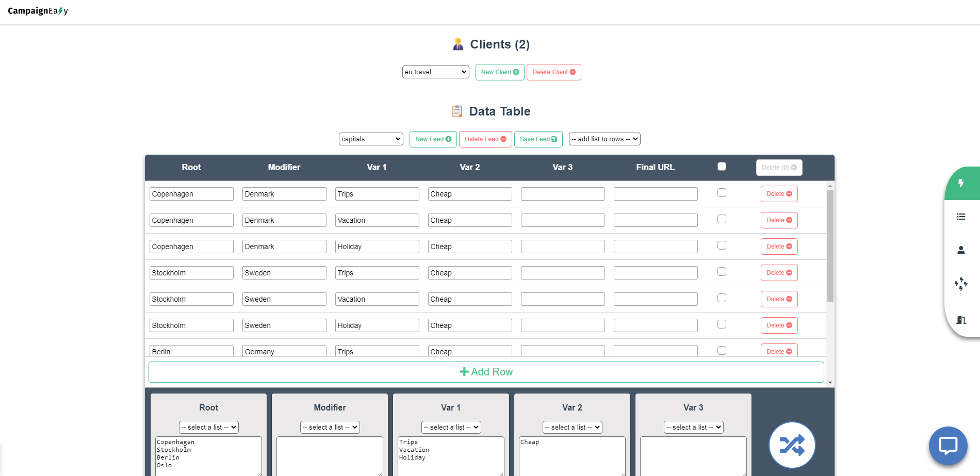Delete the Stockholm Vacation row
Image resolution: width=980 pixels, height=476 pixels.
[779, 299]
